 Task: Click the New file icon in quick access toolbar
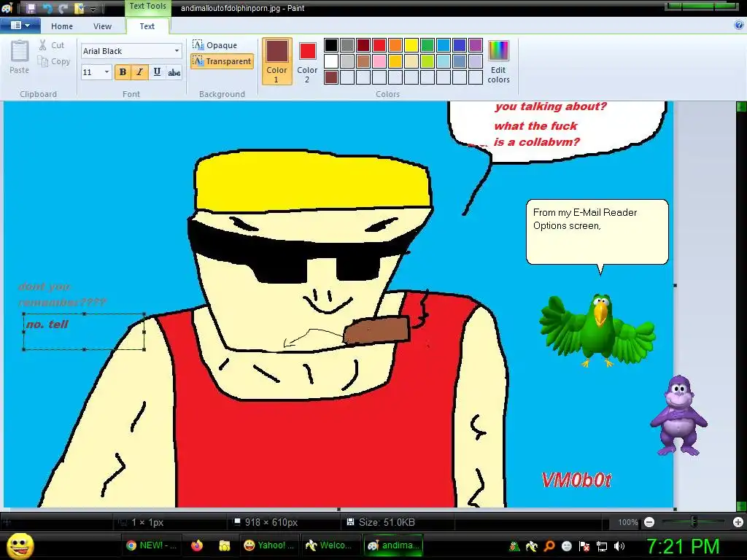coord(79,8)
